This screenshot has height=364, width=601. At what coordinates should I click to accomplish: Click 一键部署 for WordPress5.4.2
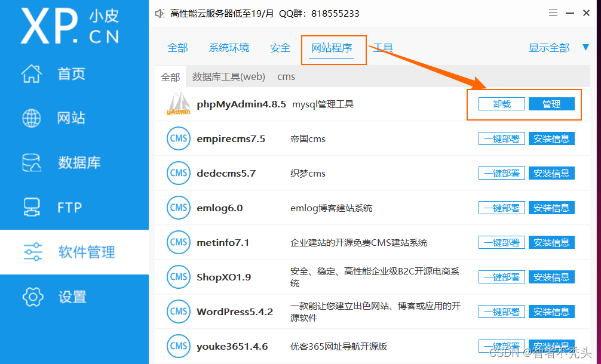(x=501, y=311)
